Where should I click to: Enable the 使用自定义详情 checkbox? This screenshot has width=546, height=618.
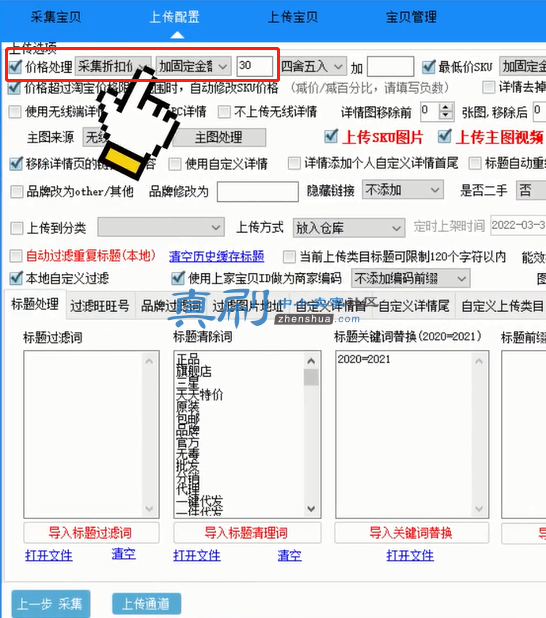coord(175,164)
